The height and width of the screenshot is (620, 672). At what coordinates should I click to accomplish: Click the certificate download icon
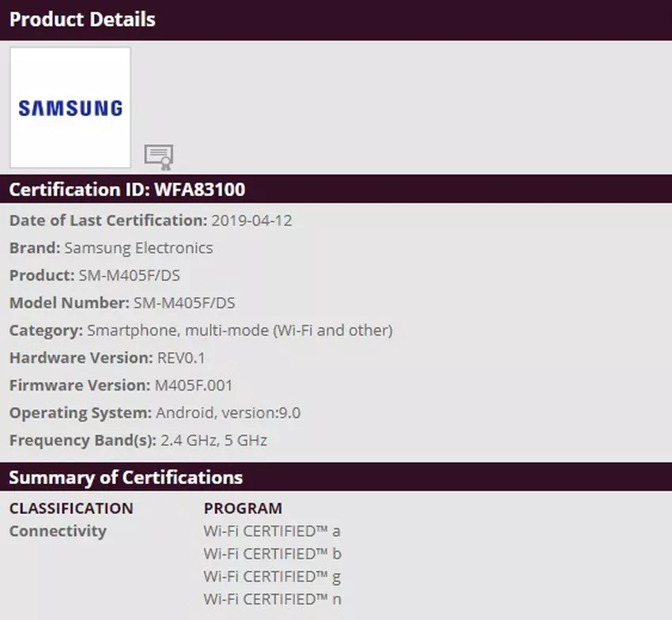tap(159, 157)
